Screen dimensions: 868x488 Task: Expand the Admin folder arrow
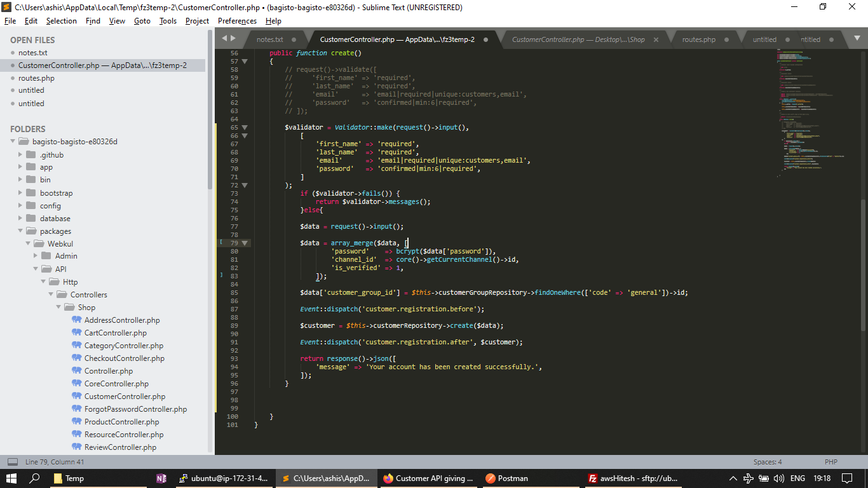(x=36, y=256)
